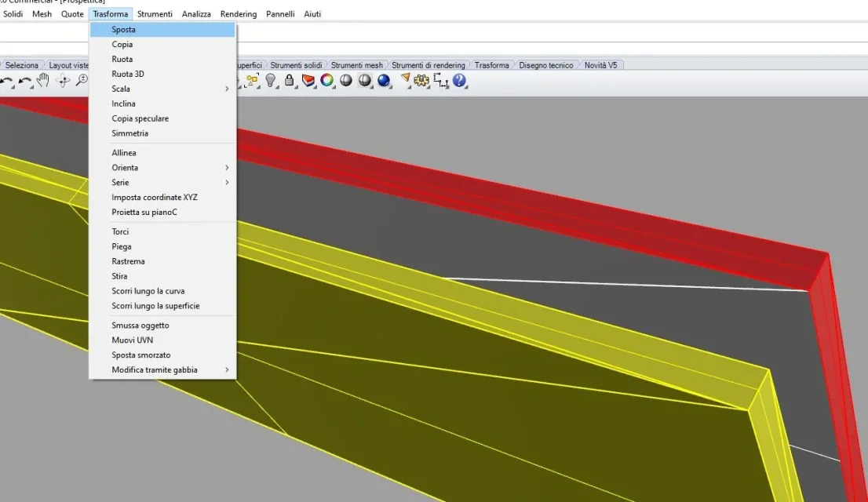Viewport: 868px width, 502px height.
Task: Click the blue Render sphere icon
Action: [384, 81]
